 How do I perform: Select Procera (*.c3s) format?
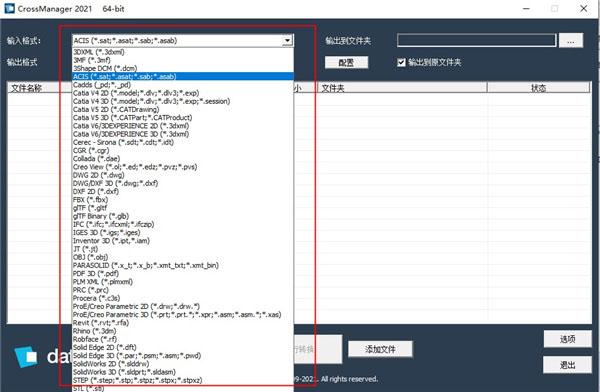[x=183, y=298]
